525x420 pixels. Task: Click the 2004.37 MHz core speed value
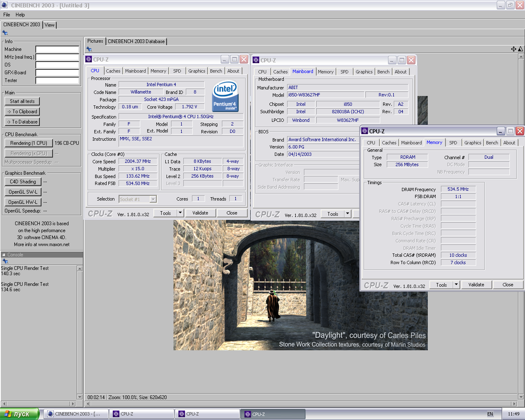click(x=138, y=161)
